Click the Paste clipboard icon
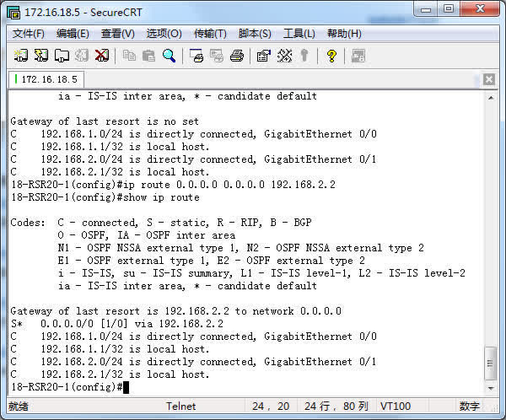Viewport: 506px width, 420px height. click(x=148, y=56)
